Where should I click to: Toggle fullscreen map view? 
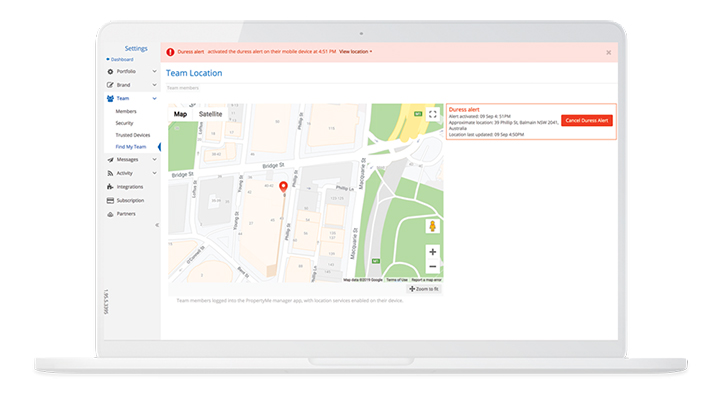coord(433,114)
